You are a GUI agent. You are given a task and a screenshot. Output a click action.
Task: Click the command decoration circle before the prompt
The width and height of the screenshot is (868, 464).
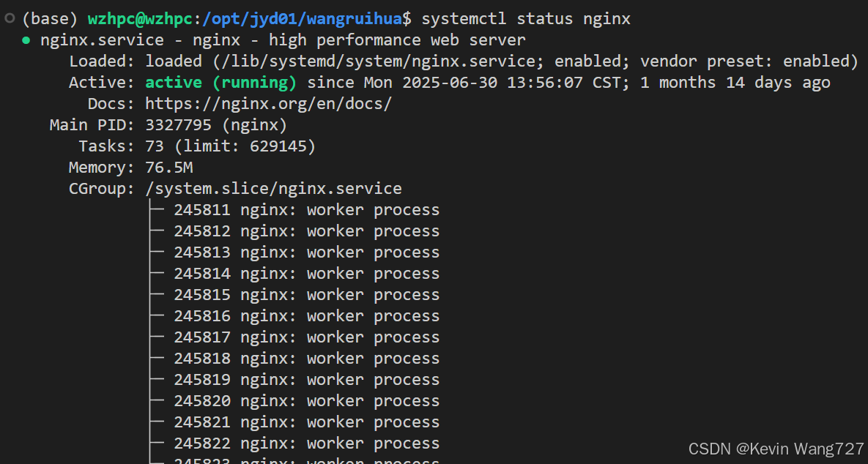pos(10,18)
